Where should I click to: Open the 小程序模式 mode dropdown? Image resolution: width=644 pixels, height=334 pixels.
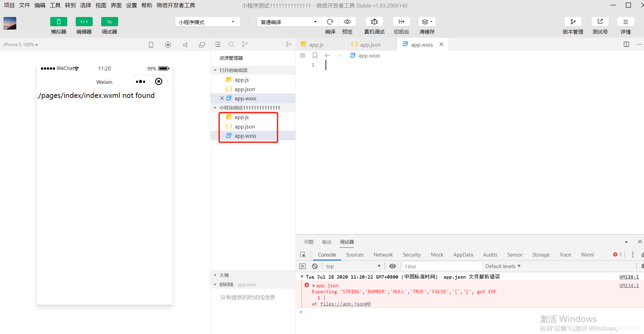pos(207,22)
